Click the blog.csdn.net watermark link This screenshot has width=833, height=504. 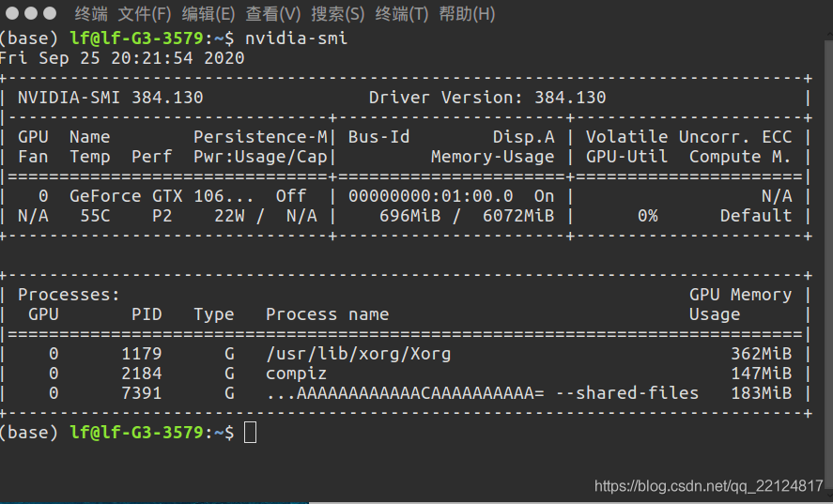click(x=709, y=486)
